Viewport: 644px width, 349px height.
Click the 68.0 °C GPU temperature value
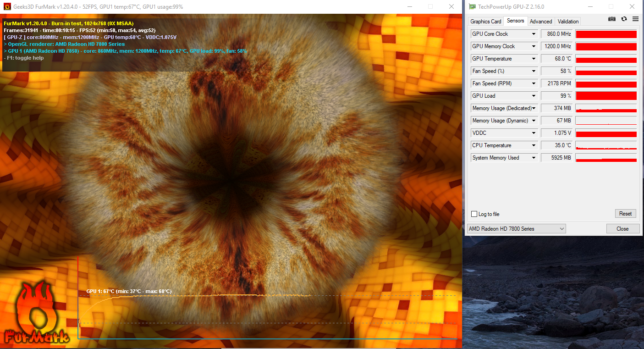coord(556,59)
